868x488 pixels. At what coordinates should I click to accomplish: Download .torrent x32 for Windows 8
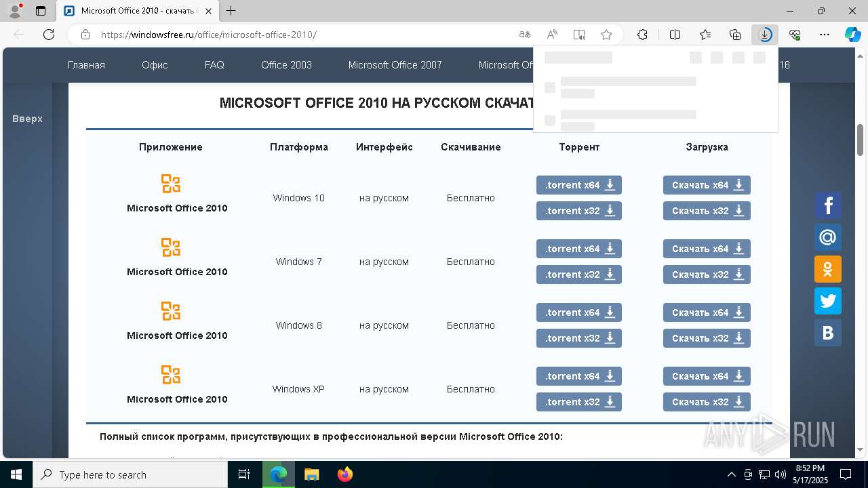[x=579, y=338]
